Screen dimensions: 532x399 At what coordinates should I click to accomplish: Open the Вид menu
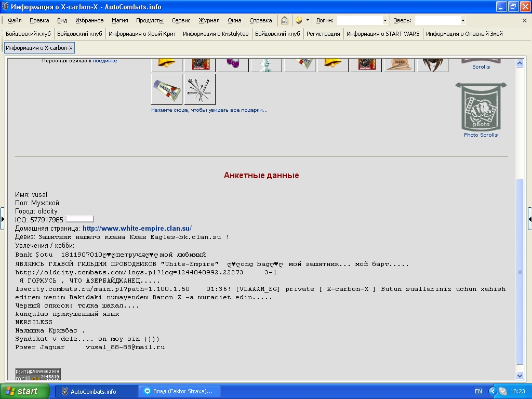tap(62, 20)
